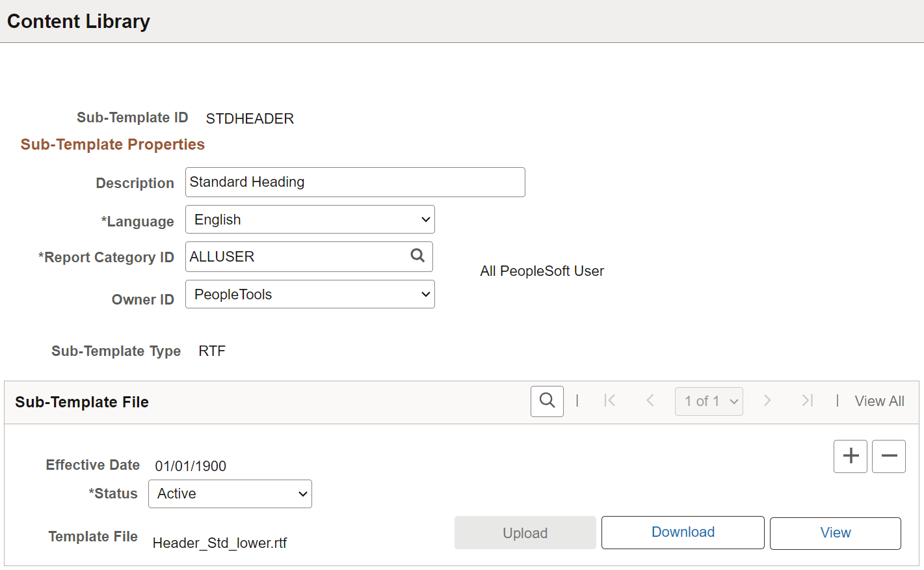Open the Report Category ID lookup

(x=417, y=256)
